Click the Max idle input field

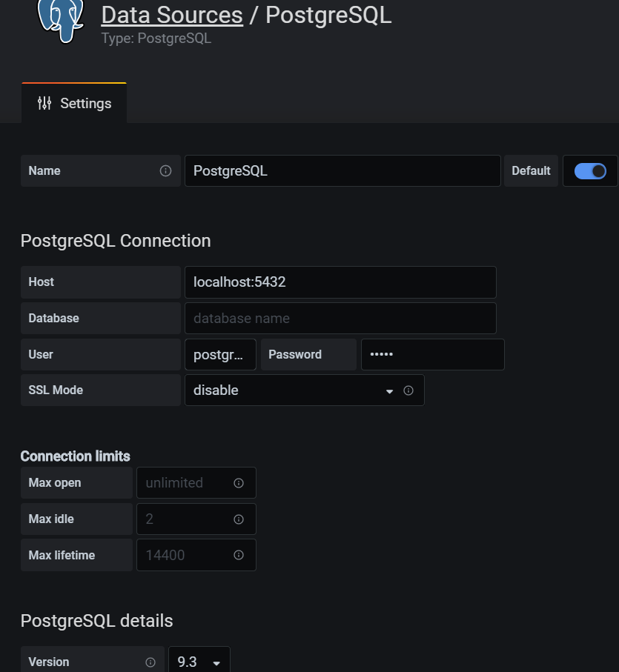pos(196,519)
